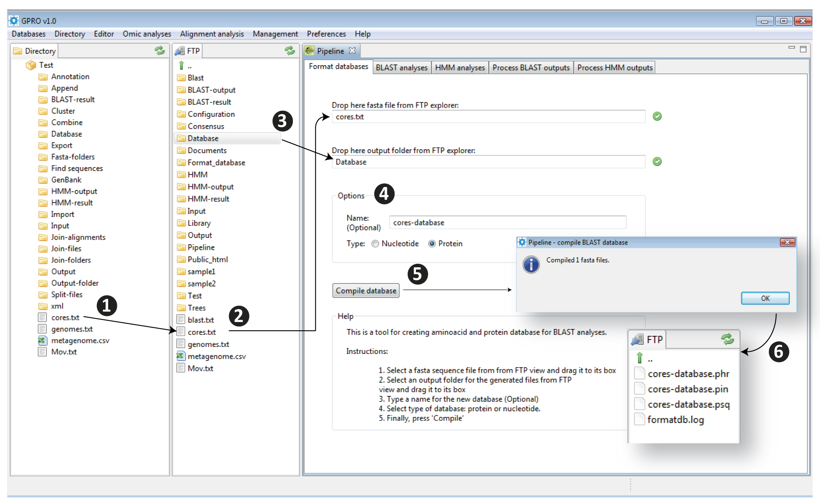Click the database Name input field
The height and width of the screenshot is (504, 820).
507,222
